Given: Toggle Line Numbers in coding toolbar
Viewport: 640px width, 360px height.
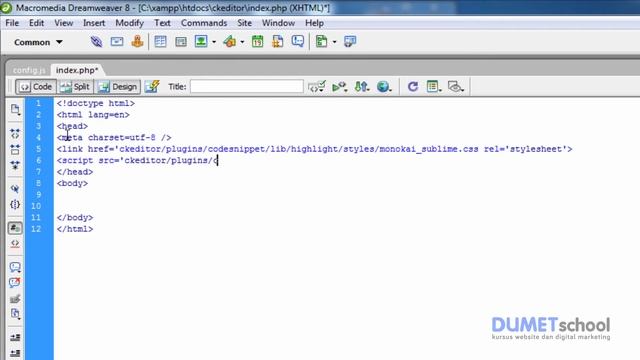Looking at the screenshot, I should [x=15, y=228].
